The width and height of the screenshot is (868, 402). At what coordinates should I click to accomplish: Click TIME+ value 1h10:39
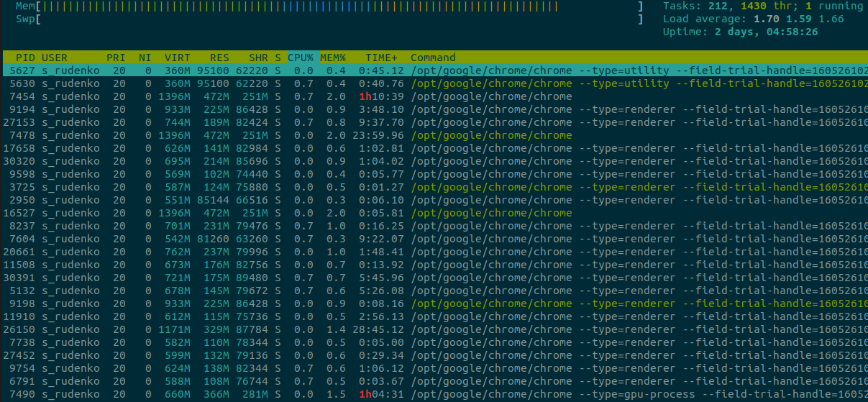(x=381, y=96)
